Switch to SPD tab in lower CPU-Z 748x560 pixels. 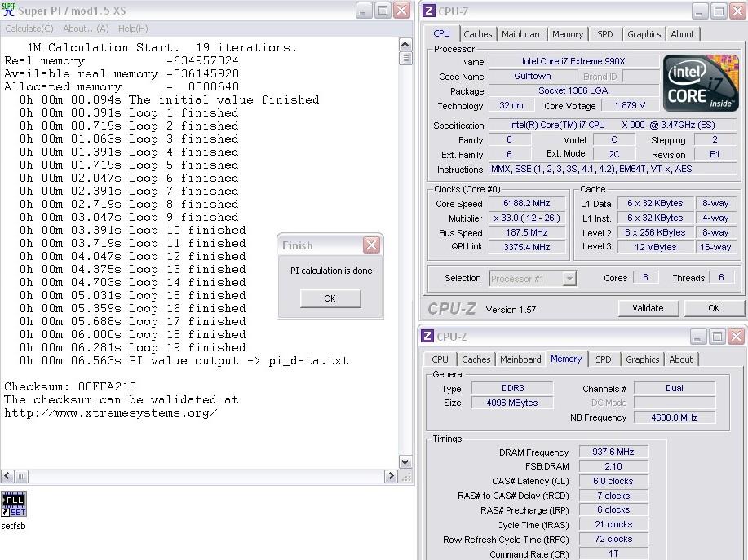coord(604,359)
